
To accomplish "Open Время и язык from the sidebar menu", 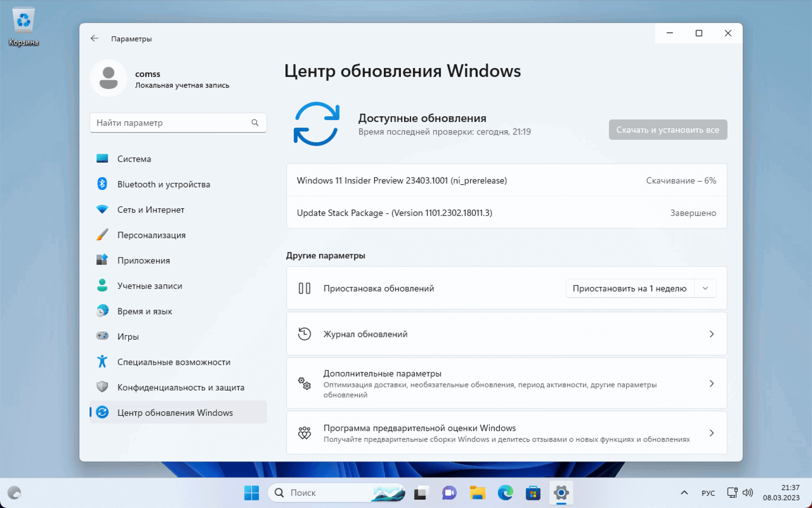I will click(143, 311).
